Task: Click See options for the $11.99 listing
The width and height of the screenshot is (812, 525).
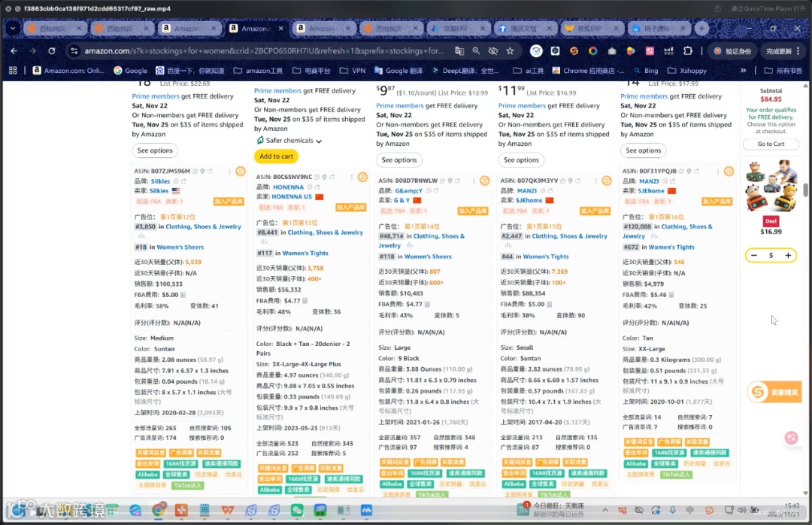Action: tap(521, 159)
